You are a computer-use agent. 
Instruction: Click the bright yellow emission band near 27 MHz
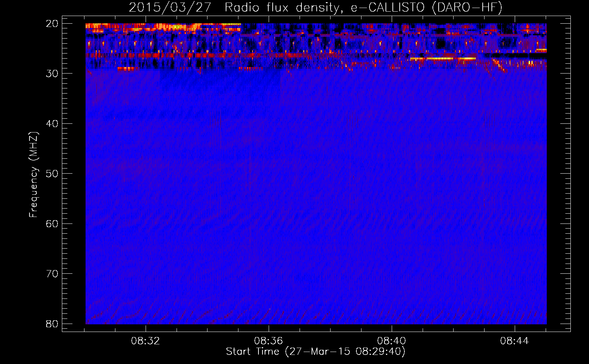click(443, 58)
